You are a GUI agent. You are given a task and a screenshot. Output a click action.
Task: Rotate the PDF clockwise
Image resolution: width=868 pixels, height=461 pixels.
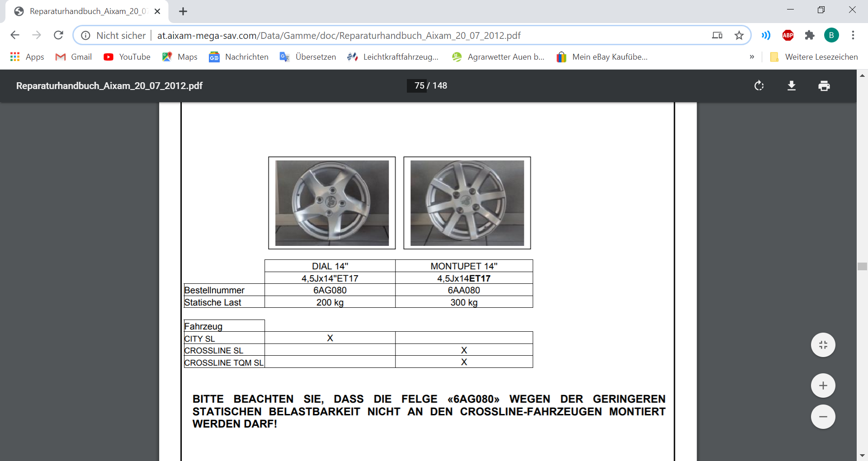(759, 86)
